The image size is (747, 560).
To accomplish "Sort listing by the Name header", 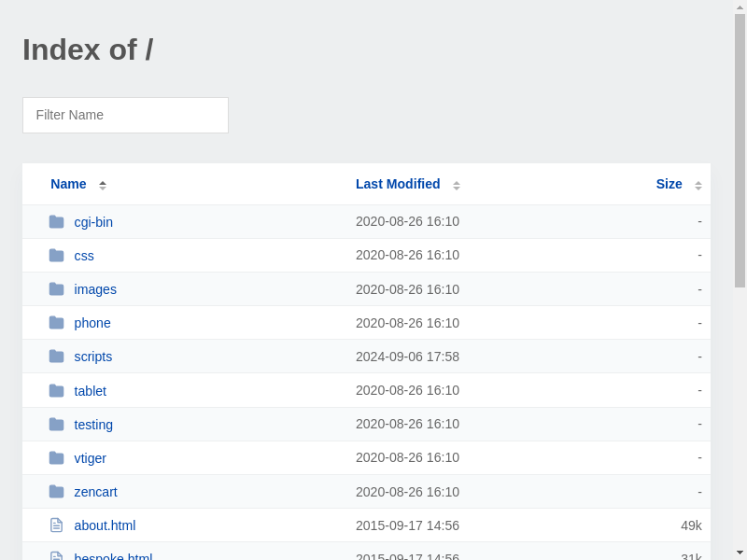I will pyautogui.click(x=68, y=184).
